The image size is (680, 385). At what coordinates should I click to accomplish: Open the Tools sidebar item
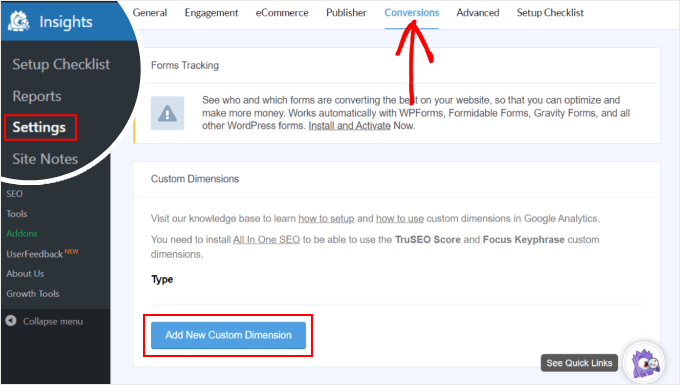pos(17,214)
